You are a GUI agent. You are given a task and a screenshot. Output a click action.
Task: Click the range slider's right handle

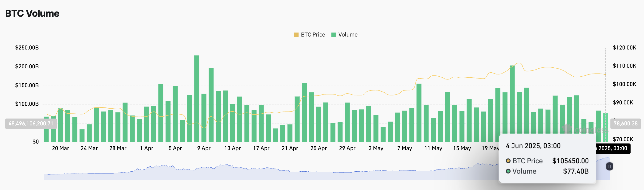coord(610,166)
